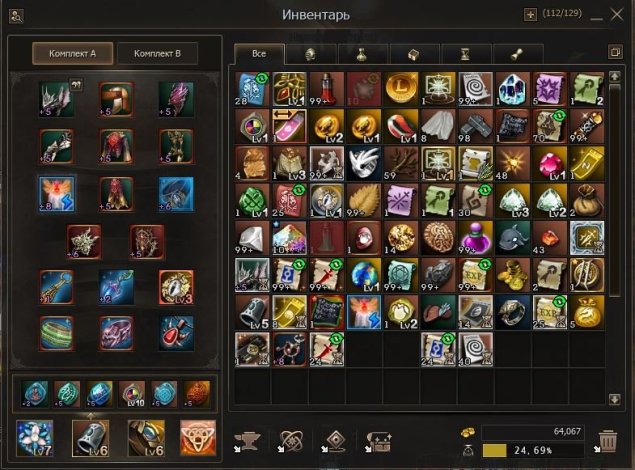Click the weight percentage bar 24,69%
The image size is (635, 470).
(533, 450)
